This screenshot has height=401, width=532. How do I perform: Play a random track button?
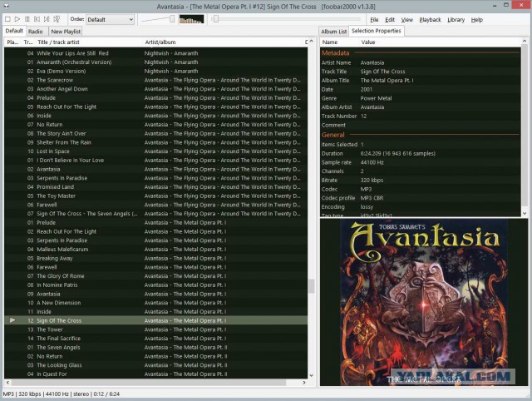[x=57, y=19]
